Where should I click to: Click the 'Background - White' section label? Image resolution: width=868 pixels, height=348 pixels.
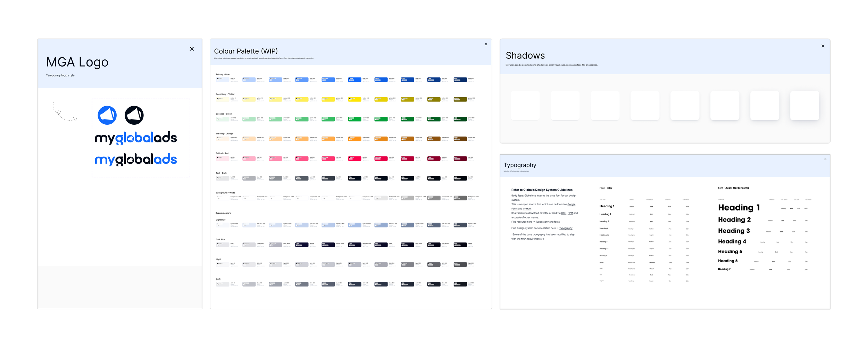225,193
